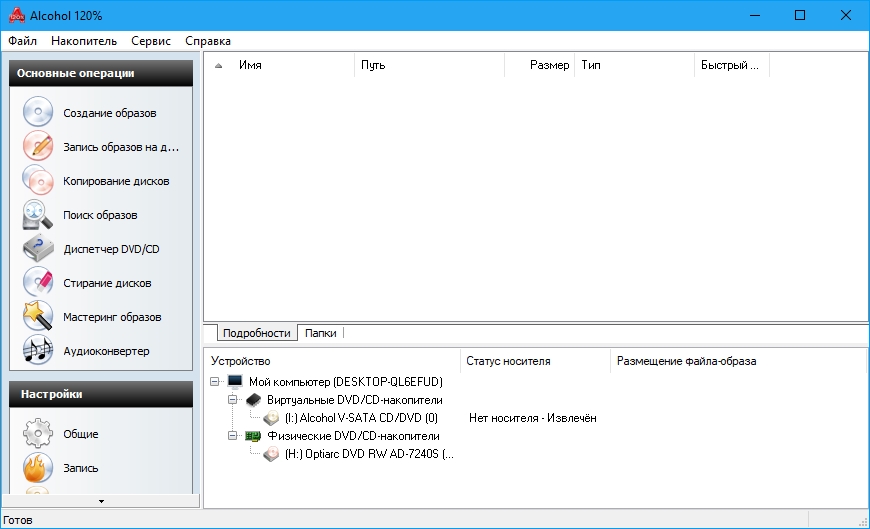Click the Стирание дисков eraser icon

38,283
